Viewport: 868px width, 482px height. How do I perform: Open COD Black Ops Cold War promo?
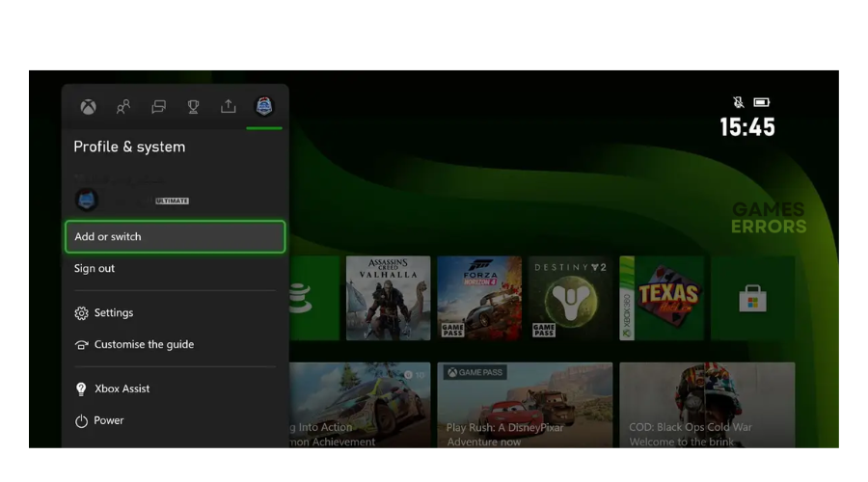tap(707, 405)
